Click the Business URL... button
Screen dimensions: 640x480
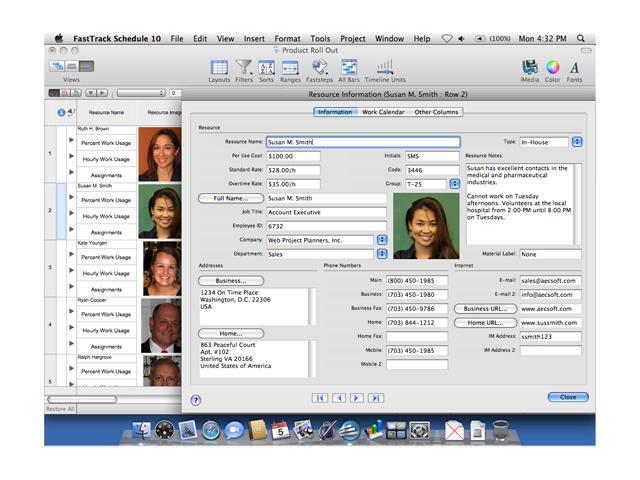[x=485, y=309]
